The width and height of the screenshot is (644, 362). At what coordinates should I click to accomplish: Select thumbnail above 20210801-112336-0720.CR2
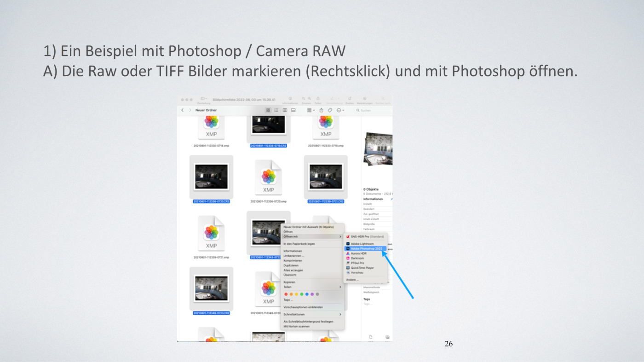coord(212,177)
